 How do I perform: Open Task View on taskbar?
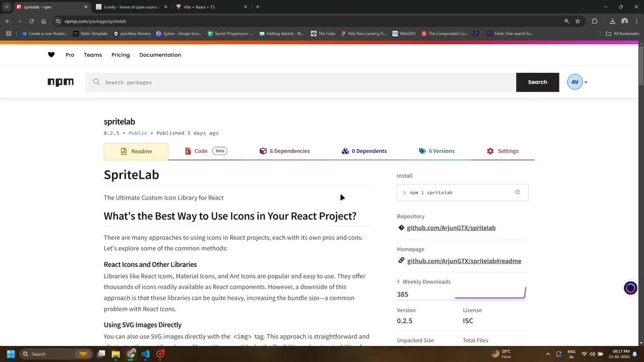click(101, 354)
